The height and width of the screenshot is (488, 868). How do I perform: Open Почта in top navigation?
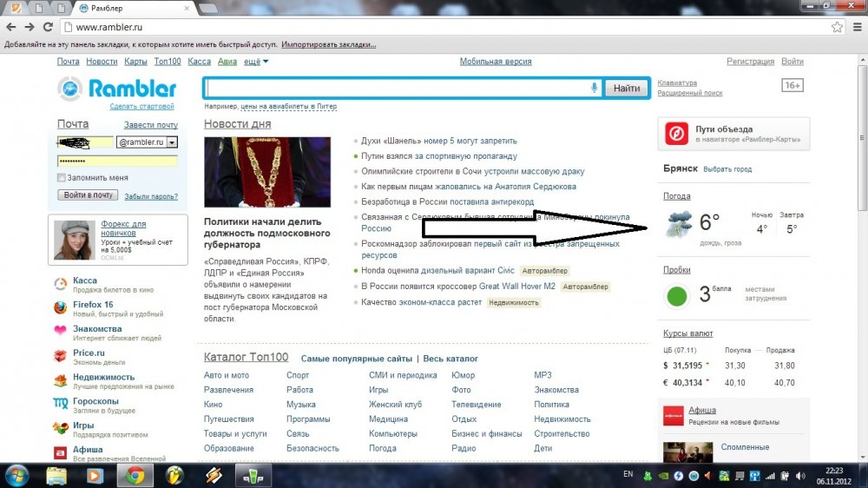(x=68, y=62)
